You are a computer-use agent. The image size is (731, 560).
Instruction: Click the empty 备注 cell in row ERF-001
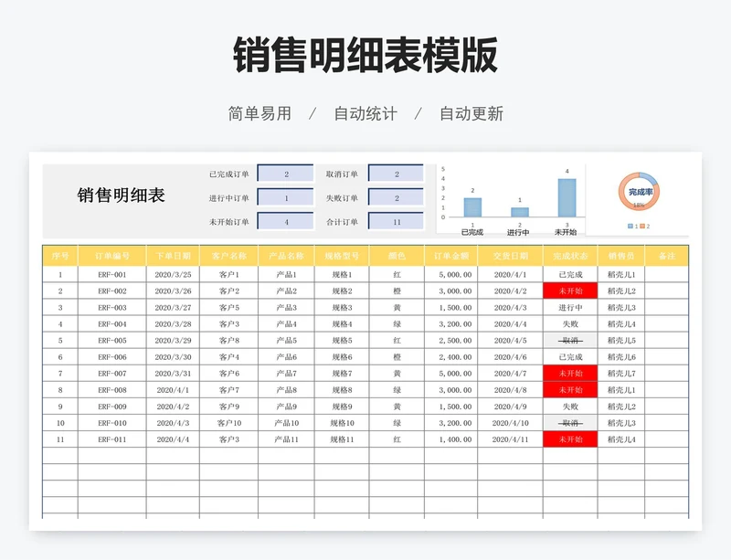click(x=667, y=274)
